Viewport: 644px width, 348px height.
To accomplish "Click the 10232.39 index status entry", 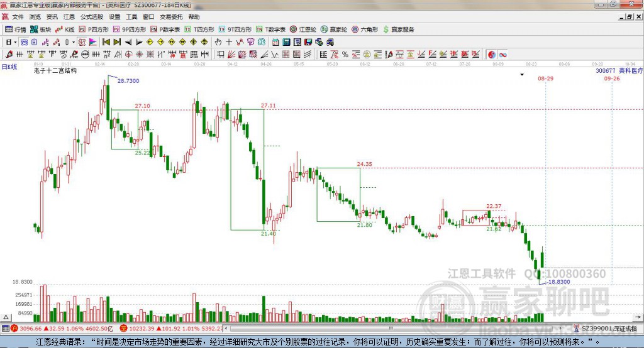I will click(170, 329).
